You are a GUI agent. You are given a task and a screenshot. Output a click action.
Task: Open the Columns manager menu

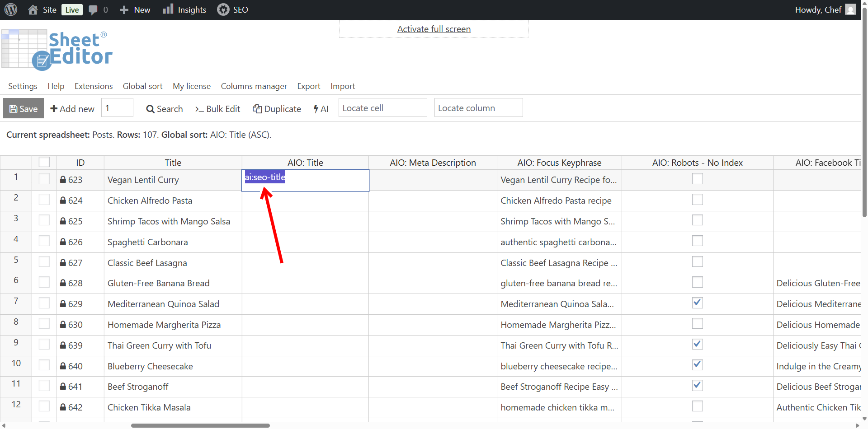(254, 86)
